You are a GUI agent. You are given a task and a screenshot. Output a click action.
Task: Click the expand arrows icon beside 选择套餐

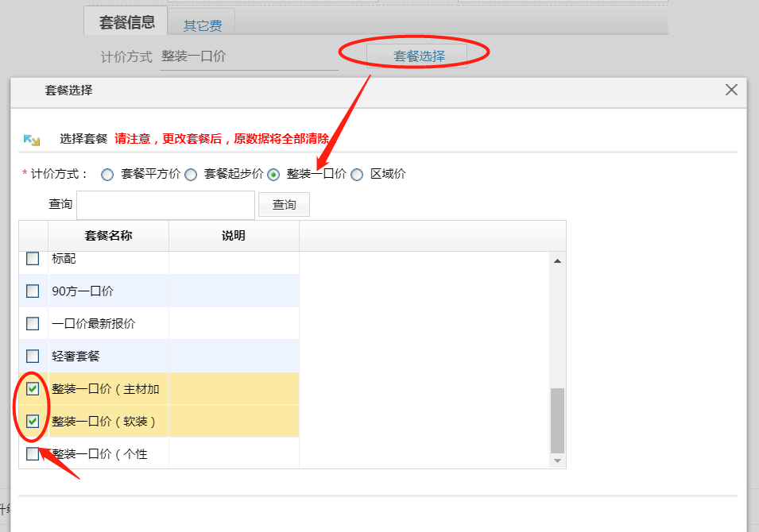32,139
